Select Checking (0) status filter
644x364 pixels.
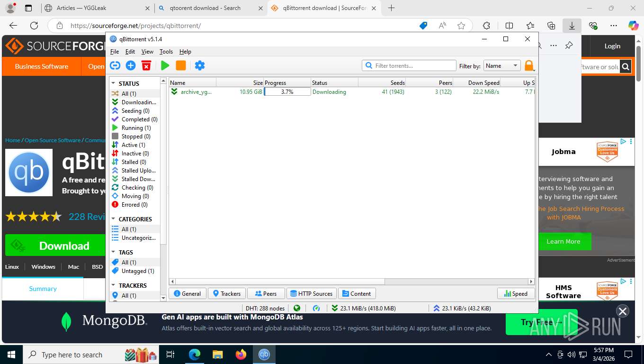(x=134, y=188)
